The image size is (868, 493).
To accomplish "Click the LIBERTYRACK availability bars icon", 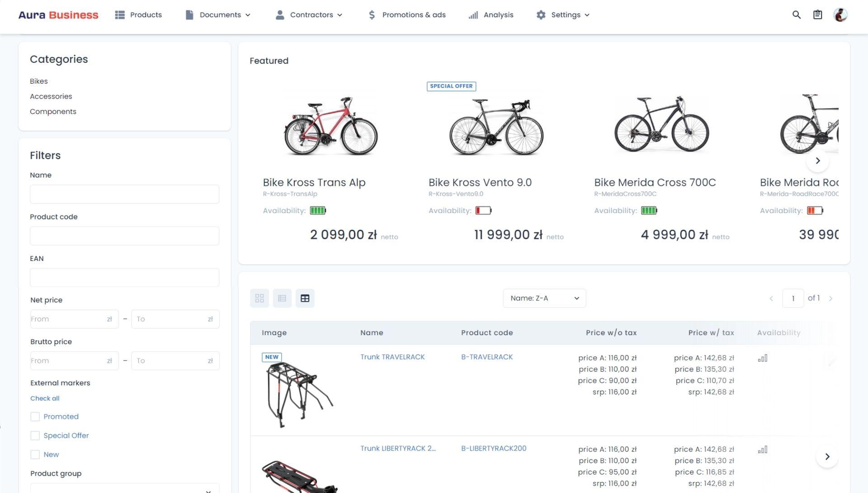I will click(x=763, y=450).
